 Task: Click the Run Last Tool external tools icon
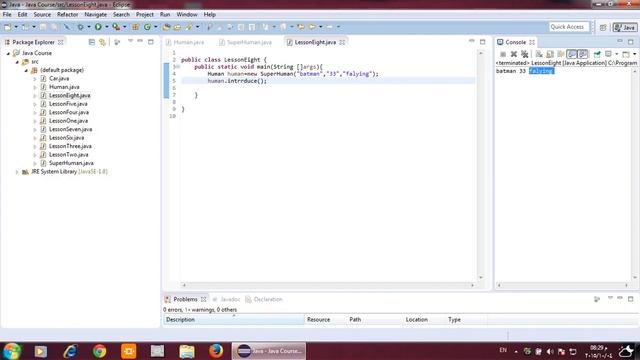coord(116,27)
